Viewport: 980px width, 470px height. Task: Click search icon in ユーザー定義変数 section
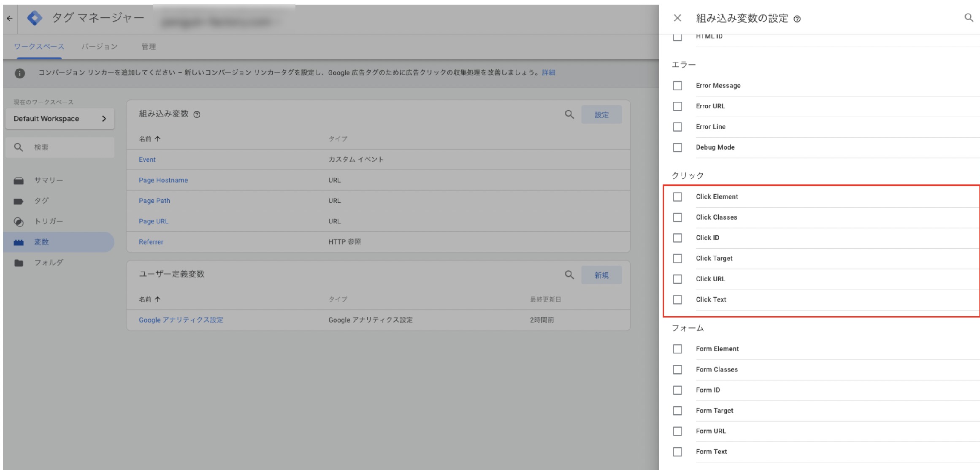pyautogui.click(x=569, y=275)
